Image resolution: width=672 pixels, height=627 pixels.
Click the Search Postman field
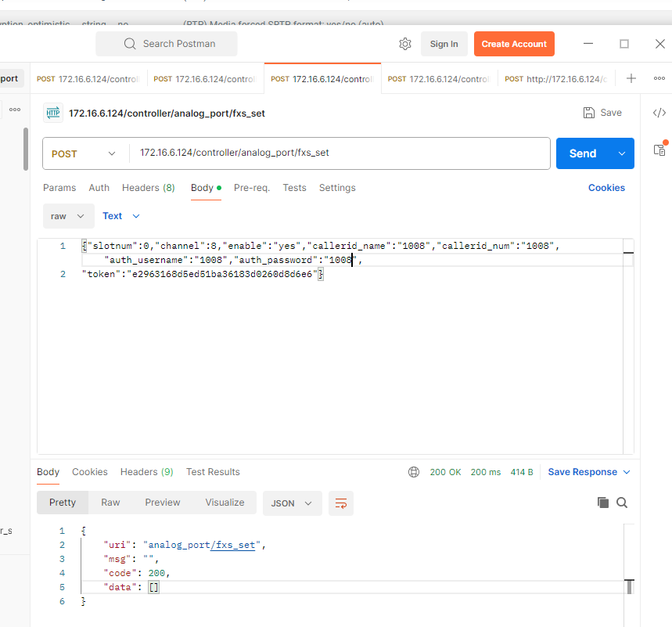pyautogui.click(x=167, y=44)
